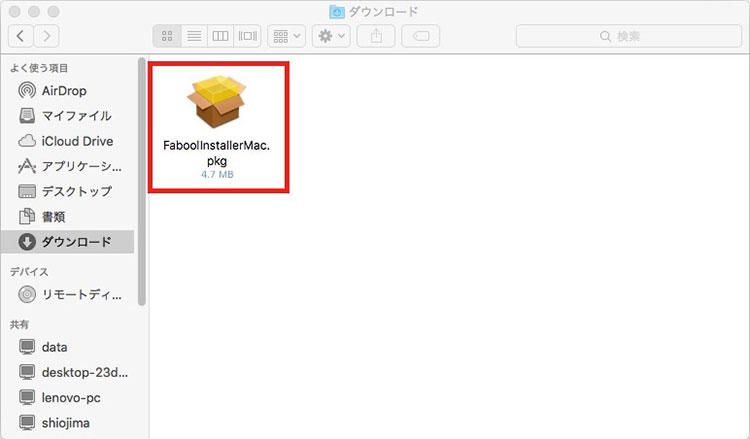750x439 pixels.
Task: Open デスクトップ in the sidebar
Action: click(x=67, y=191)
